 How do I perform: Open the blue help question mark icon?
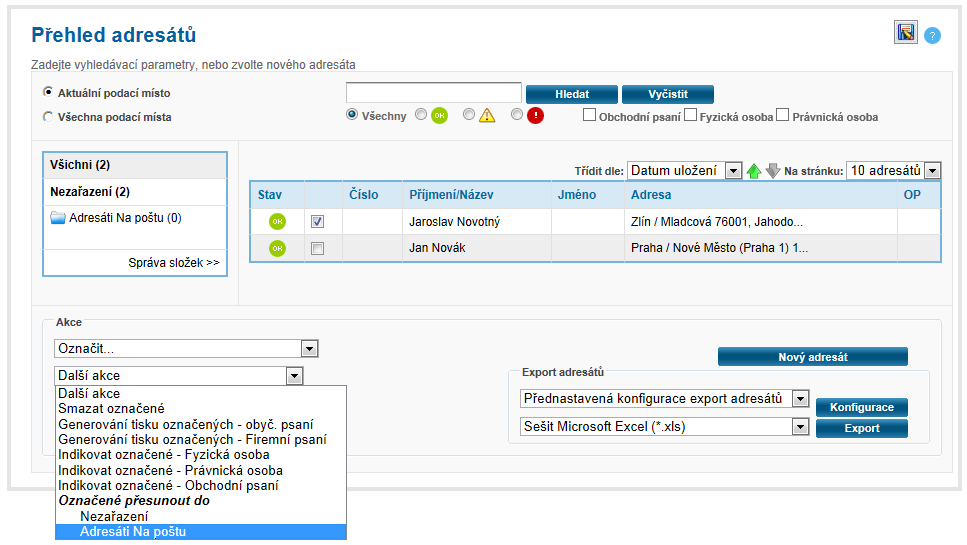click(932, 36)
